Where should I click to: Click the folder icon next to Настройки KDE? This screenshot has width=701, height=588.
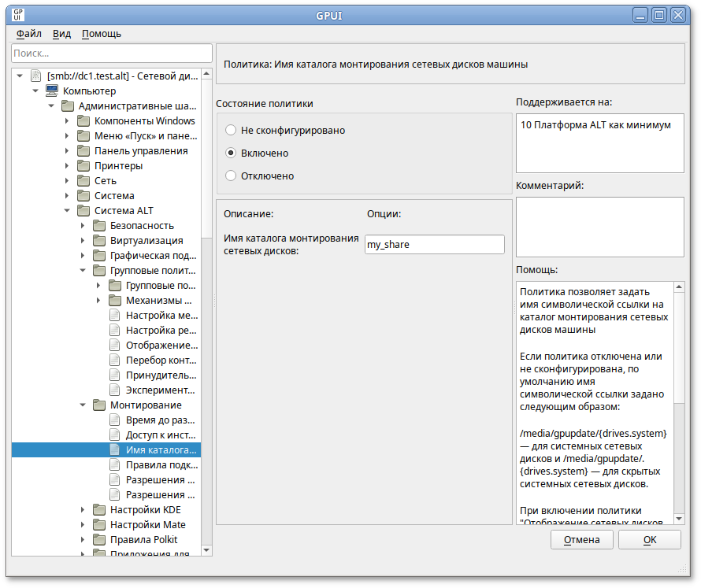(99, 510)
